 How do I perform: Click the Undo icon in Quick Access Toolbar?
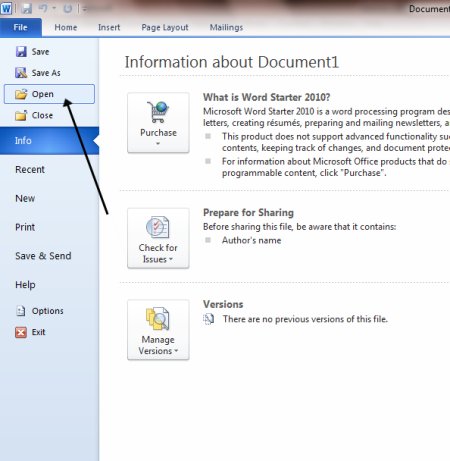pyautogui.click(x=43, y=8)
